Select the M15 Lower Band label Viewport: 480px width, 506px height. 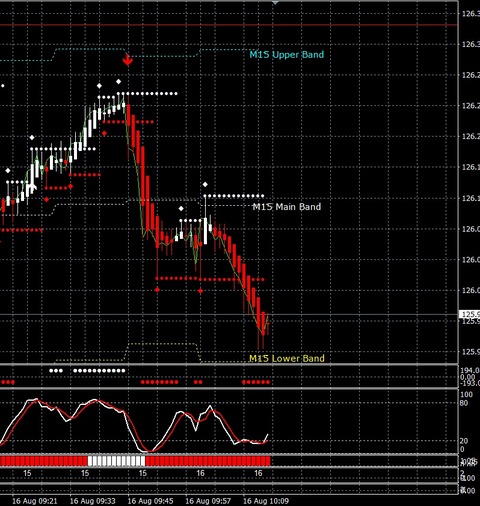[287, 358]
